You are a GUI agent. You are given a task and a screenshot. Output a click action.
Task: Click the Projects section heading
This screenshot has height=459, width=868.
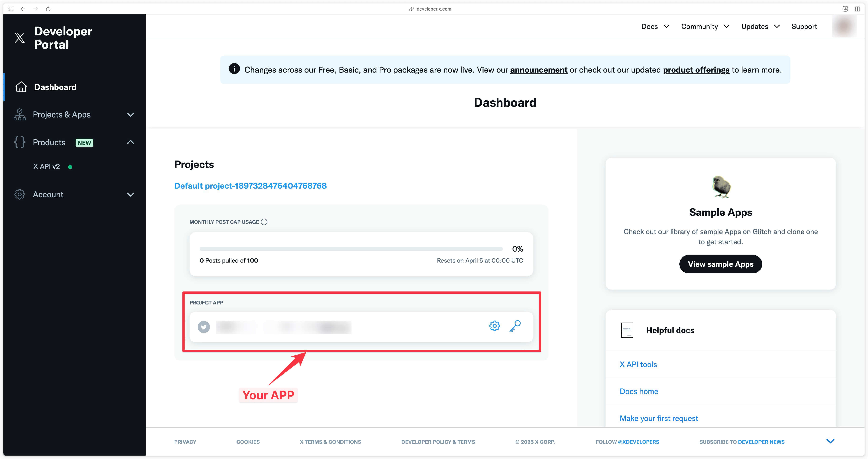[x=194, y=165]
